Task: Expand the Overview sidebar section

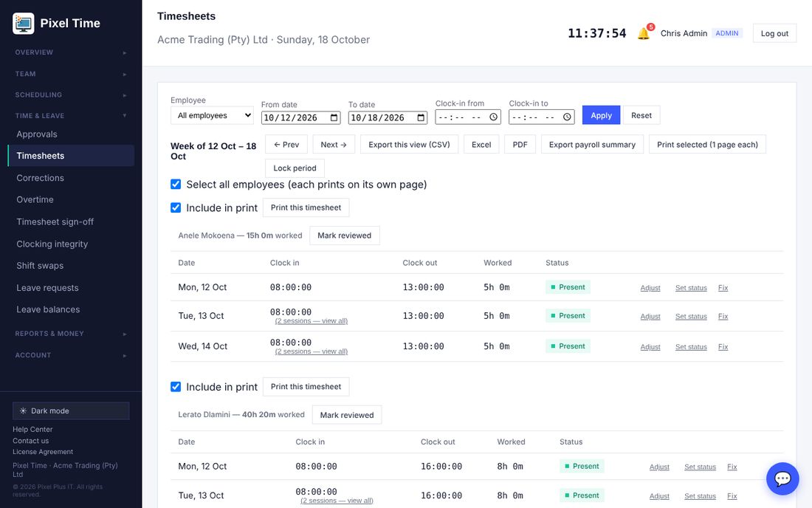Action: click(x=71, y=52)
